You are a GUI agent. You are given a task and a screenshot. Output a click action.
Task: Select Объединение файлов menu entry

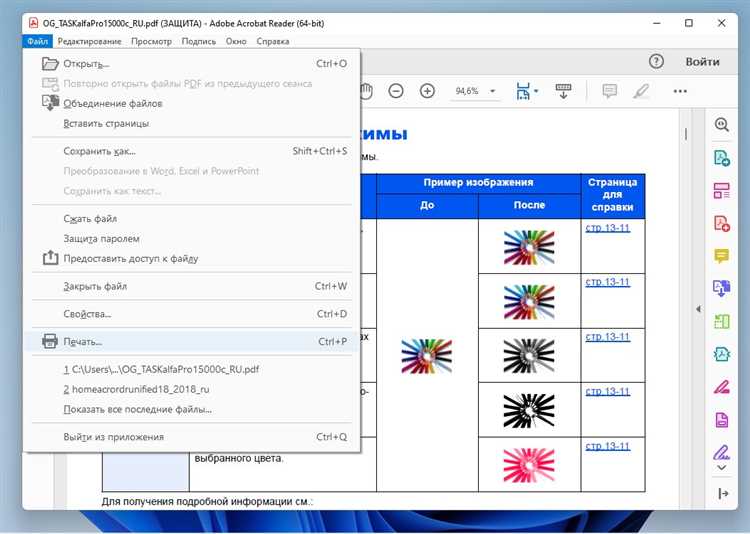(x=191, y=103)
